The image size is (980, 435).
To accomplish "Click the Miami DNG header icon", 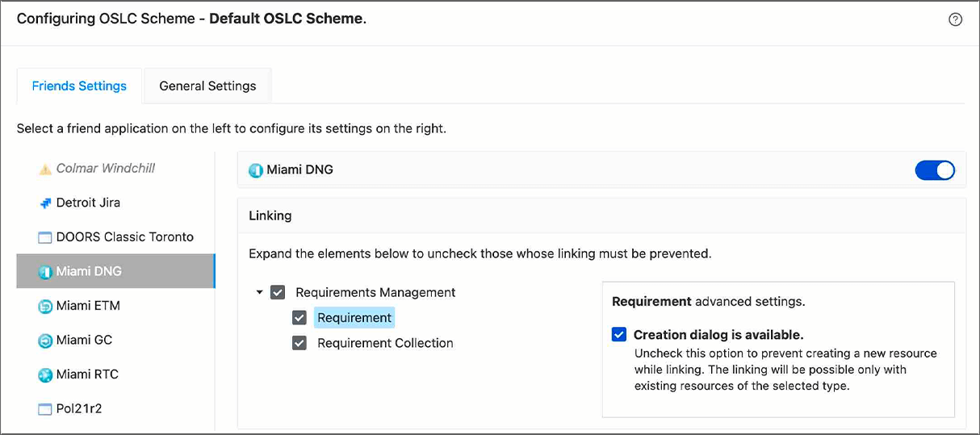I will click(256, 170).
